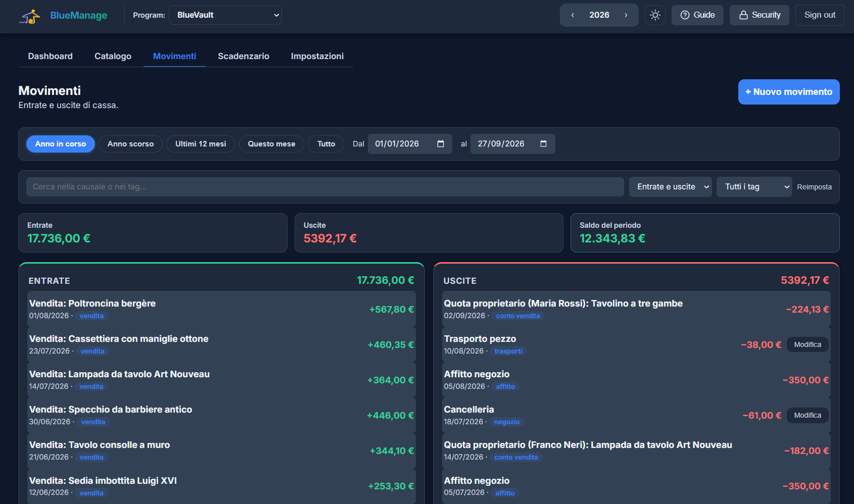Viewport: 854px width, 504px height.
Task: Click the BlueManage logo icon
Action: [30, 16]
